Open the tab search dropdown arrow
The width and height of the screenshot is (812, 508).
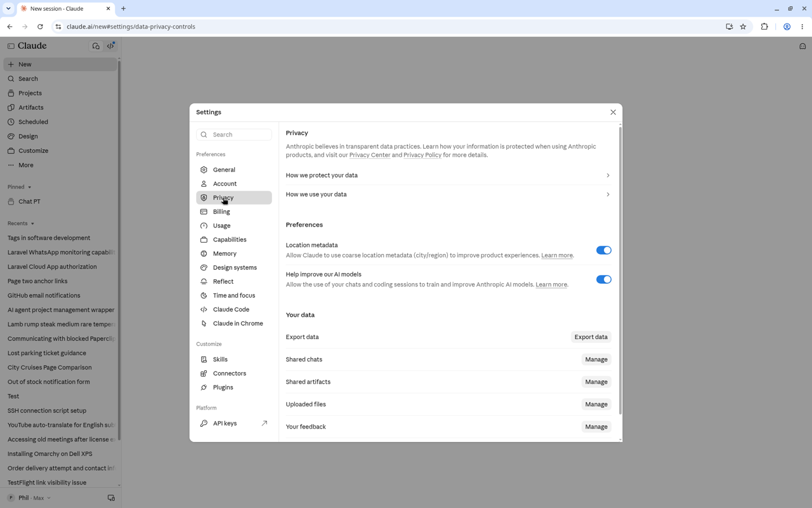coord(8,9)
